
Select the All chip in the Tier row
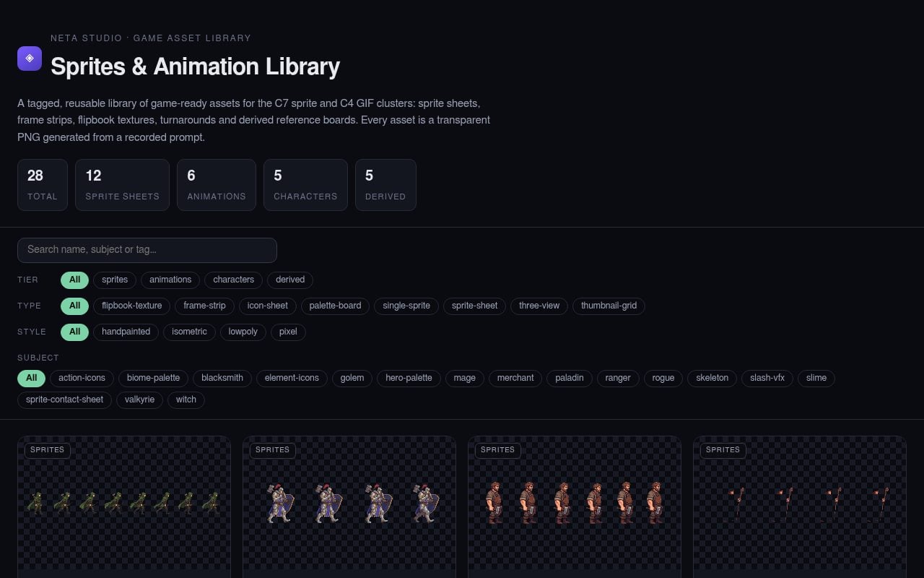pos(74,280)
